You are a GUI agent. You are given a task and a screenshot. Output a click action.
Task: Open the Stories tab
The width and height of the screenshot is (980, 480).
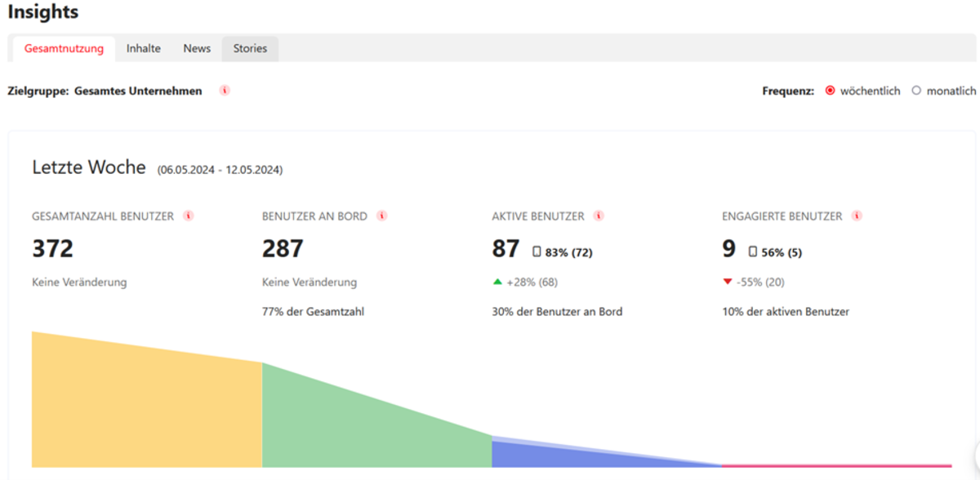tap(250, 49)
